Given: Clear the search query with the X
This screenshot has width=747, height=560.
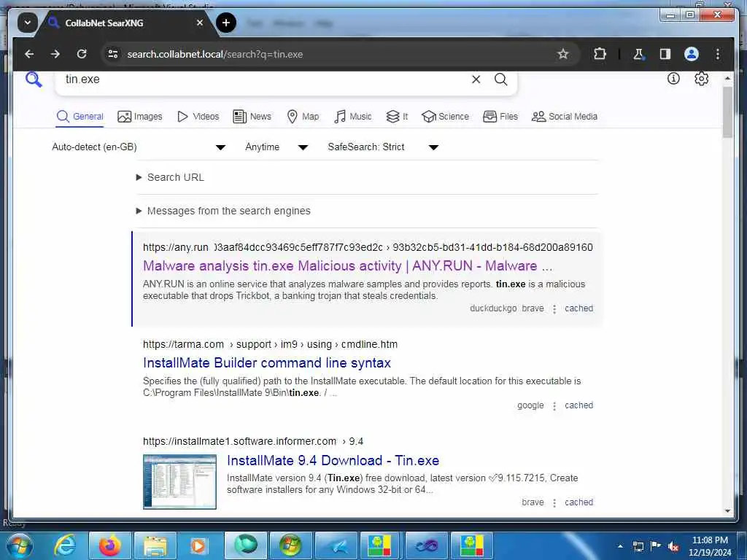Looking at the screenshot, I should click(x=476, y=79).
